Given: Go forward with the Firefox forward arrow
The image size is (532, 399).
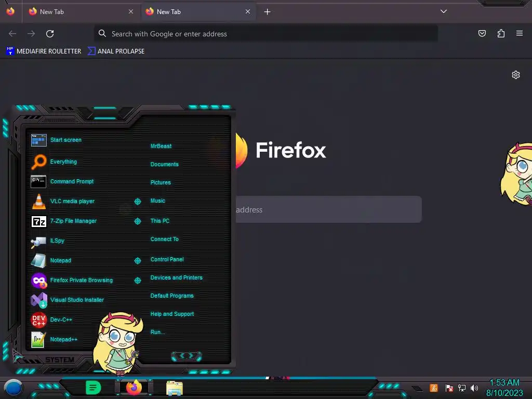Looking at the screenshot, I should pyautogui.click(x=31, y=34).
